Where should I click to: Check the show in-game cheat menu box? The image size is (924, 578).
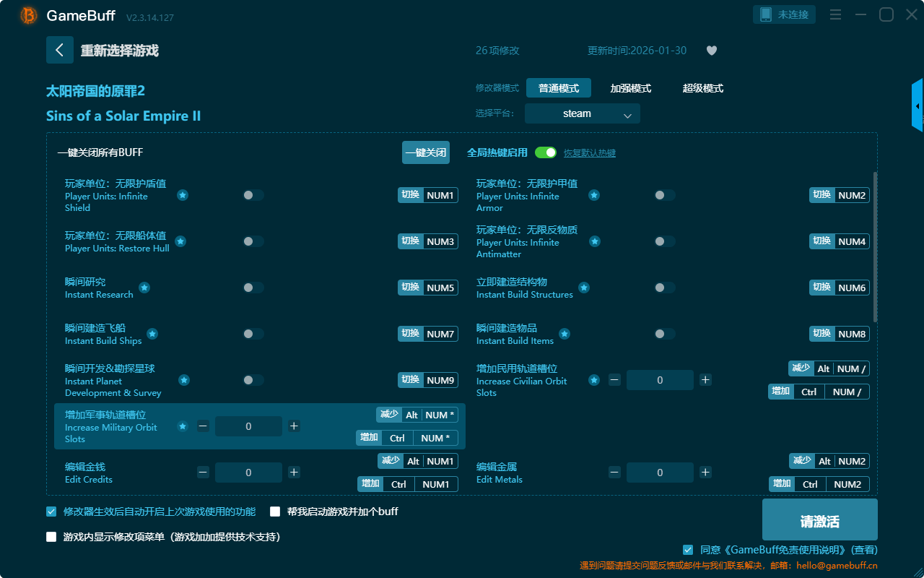pyautogui.click(x=51, y=537)
